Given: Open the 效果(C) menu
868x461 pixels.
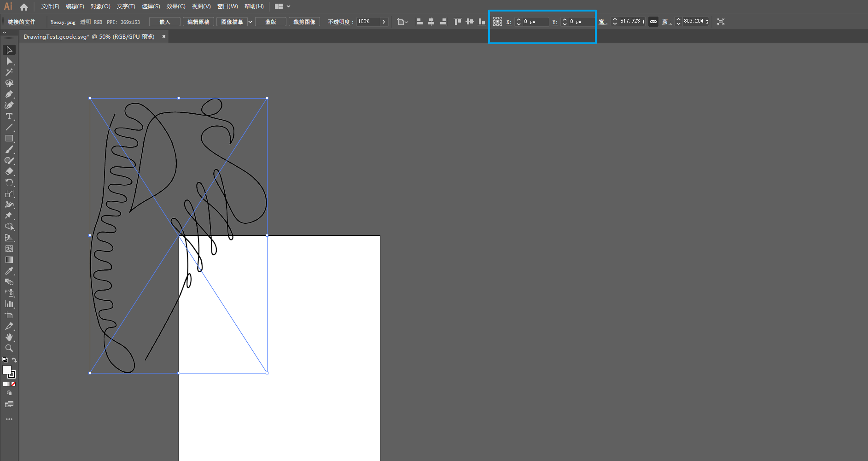Looking at the screenshot, I should [x=176, y=6].
